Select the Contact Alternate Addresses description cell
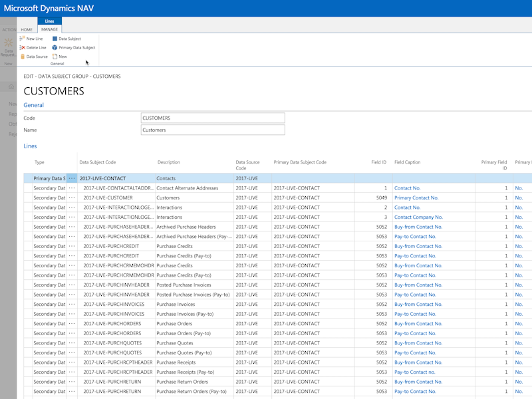This screenshot has width=532, height=399. tap(194, 188)
